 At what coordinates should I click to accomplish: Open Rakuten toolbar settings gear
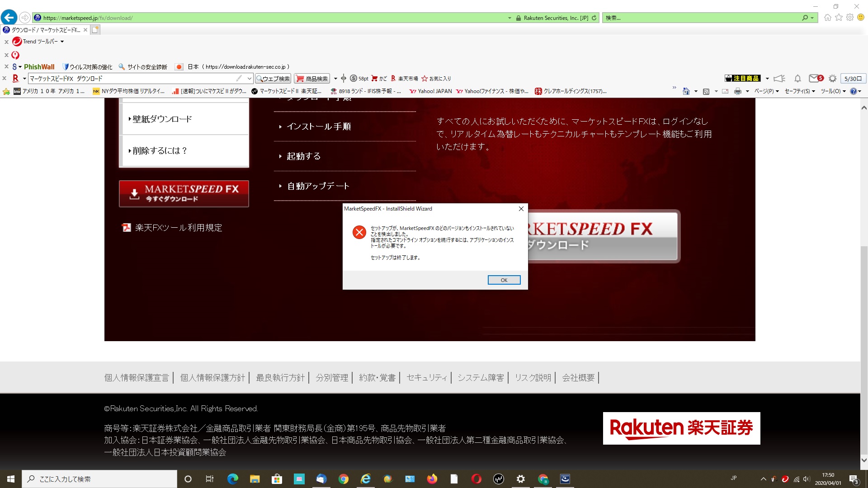pyautogui.click(x=832, y=79)
